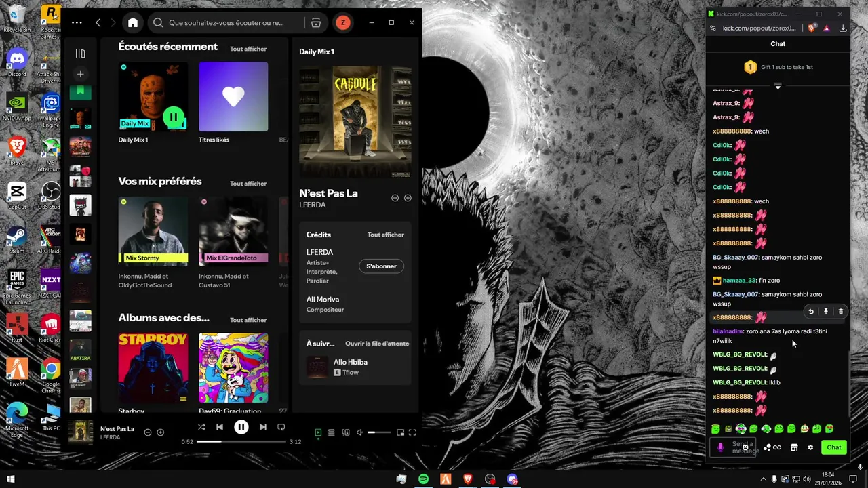The height and width of the screenshot is (488, 868).
Task: Create a new playlist with plus icon
Action: click(x=80, y=74)
